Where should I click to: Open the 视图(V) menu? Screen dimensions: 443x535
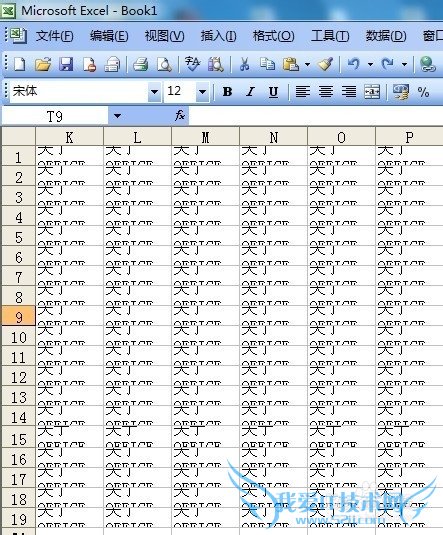pos(165,36)
